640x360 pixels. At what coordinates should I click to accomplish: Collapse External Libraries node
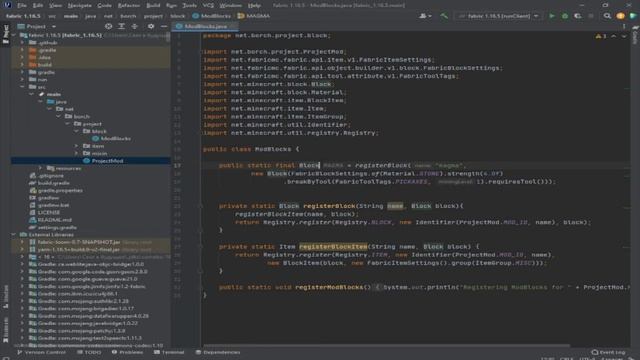(13, 235)
